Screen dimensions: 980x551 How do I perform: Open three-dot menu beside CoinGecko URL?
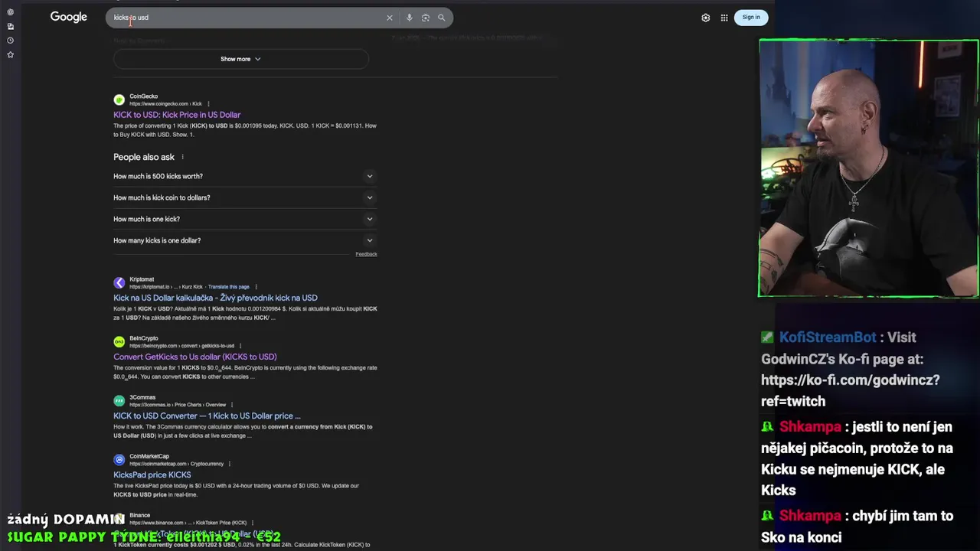tap(208, 104)
